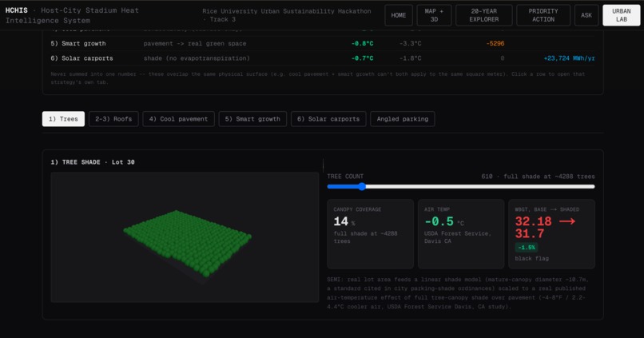Click the -0.7°C value in Solar carports row
The height and width of the screenshot is (338, 644).
click(362, 58)
